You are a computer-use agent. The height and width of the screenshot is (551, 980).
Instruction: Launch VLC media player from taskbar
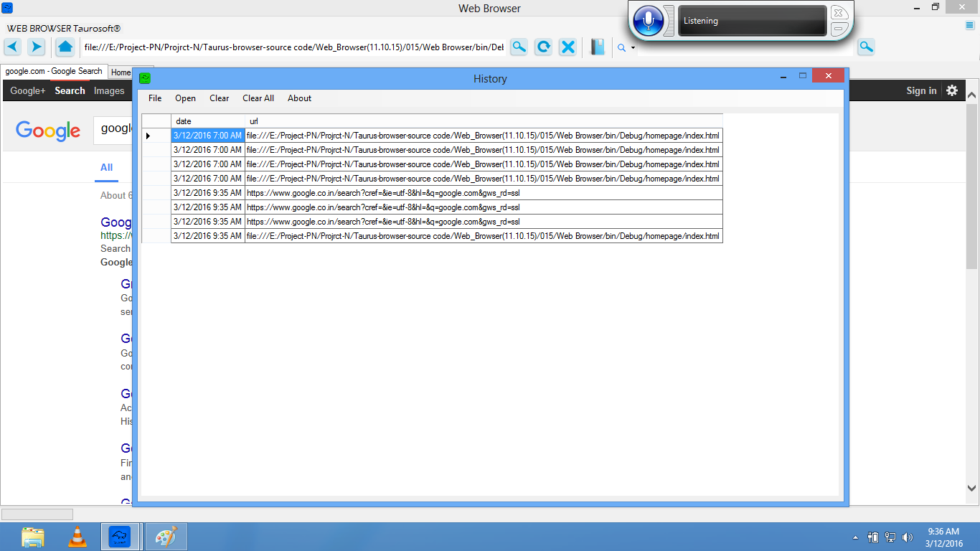pyautogui.click(x=77, y=537)
